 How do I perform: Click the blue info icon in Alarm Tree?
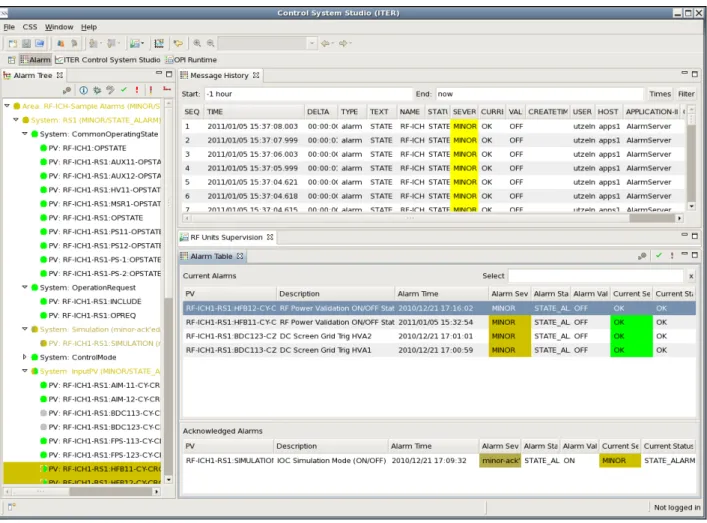[83, 90]
